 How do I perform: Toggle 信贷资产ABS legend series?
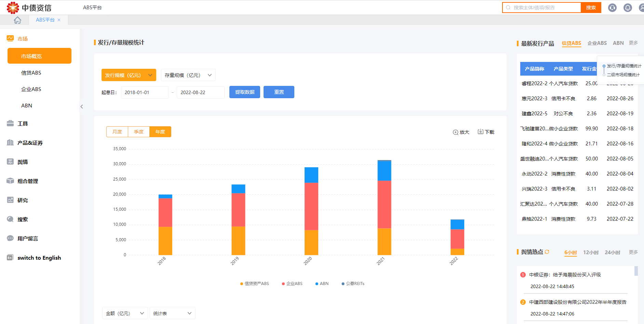(x=255, y=284)
